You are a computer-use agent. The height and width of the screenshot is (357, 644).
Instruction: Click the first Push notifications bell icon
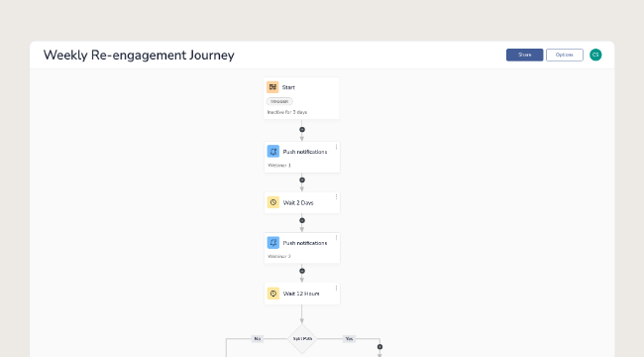(273, 152)
